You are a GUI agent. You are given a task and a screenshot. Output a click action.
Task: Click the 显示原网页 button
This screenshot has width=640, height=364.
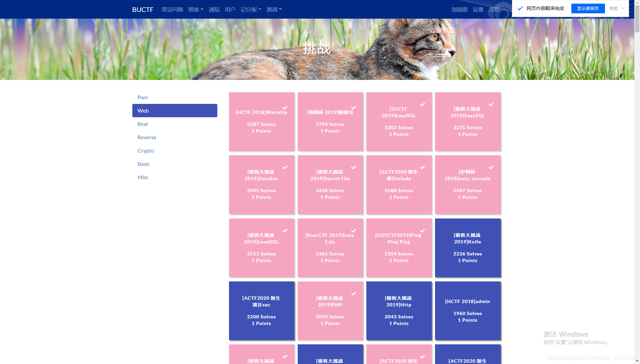point(588,8)
